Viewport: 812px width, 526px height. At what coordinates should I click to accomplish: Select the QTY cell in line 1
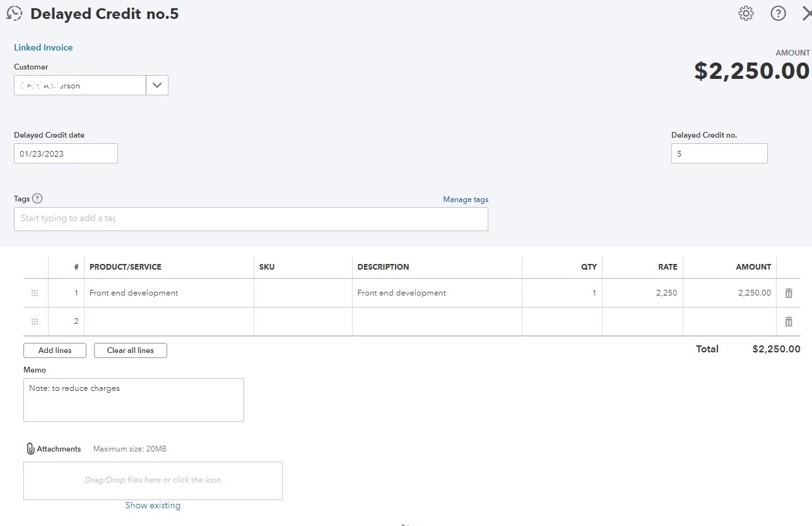[x=562, y=293]
